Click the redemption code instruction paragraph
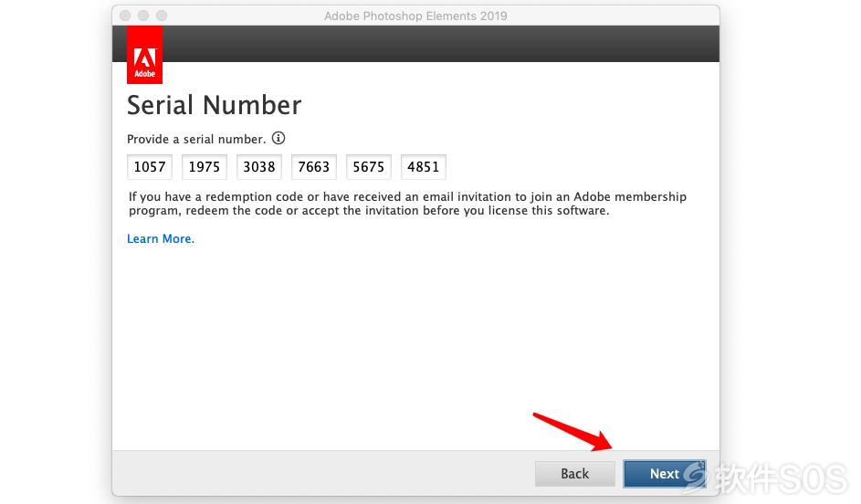This screenshot has height=504, width=861. pos(407,204)
